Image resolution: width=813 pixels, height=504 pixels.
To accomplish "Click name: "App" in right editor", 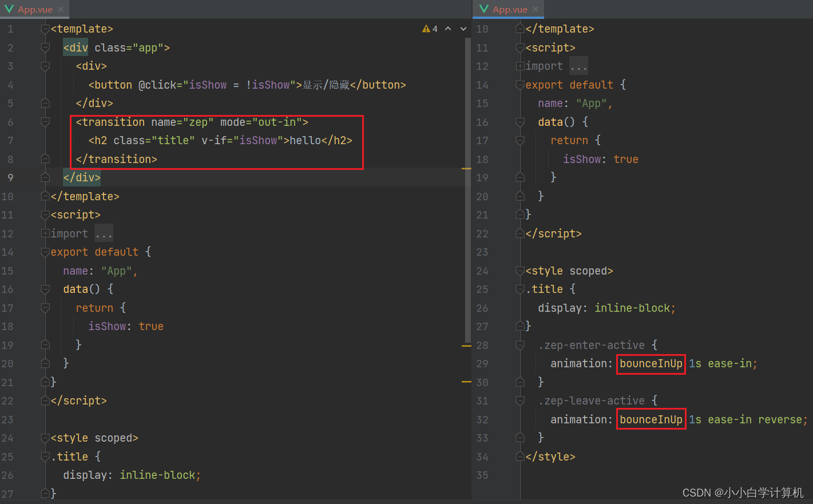I will tap(575, 104).
